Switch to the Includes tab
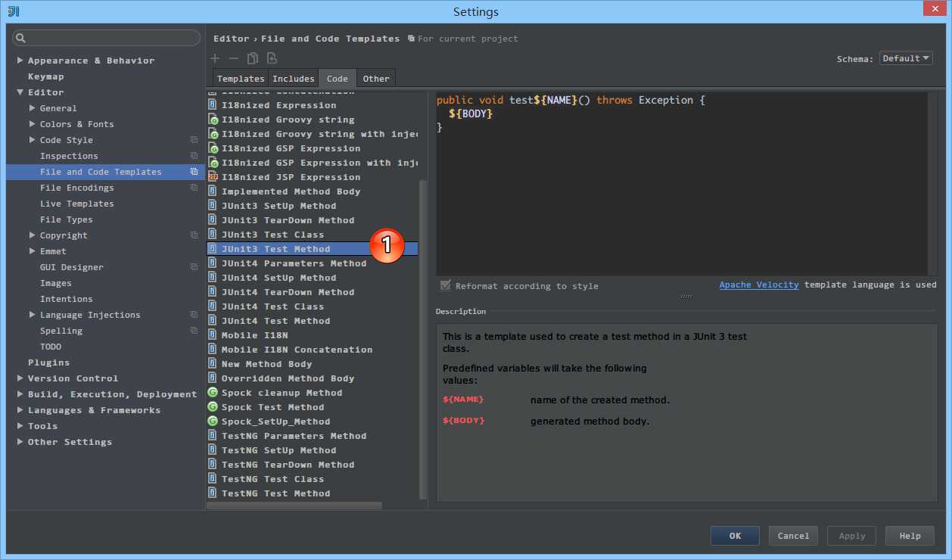The width and height of the screenshot is (952, 560). (x=294, y=79)
